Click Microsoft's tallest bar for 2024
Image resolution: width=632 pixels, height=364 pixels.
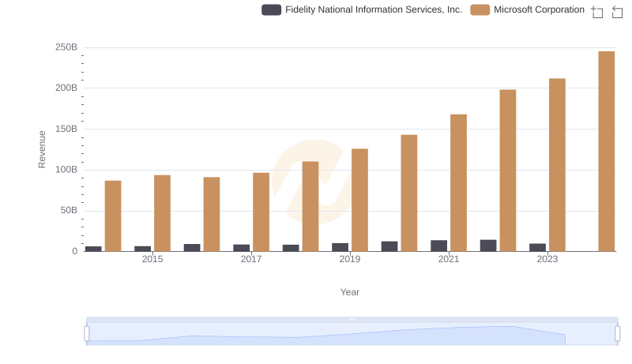tap(606, 152)
